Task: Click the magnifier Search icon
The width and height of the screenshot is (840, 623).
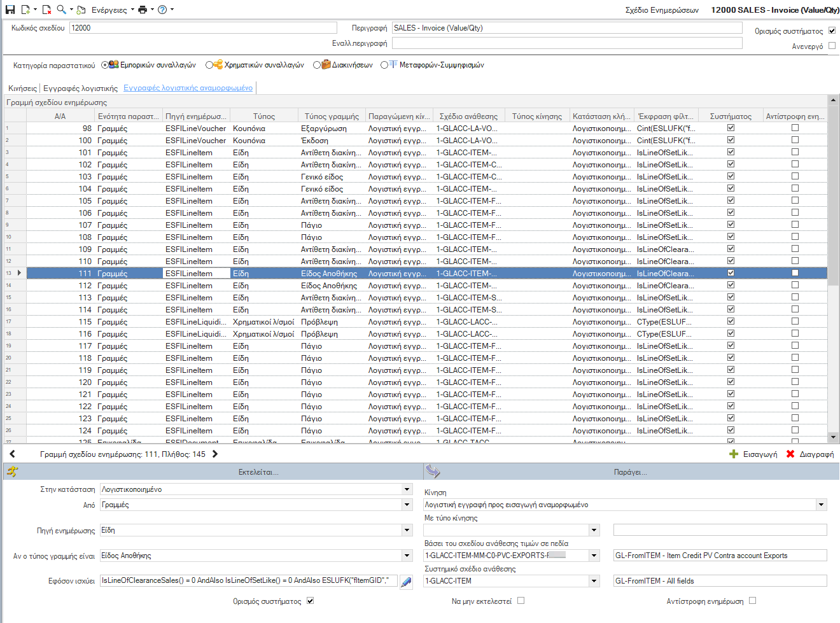Action: tap(62, 10)
